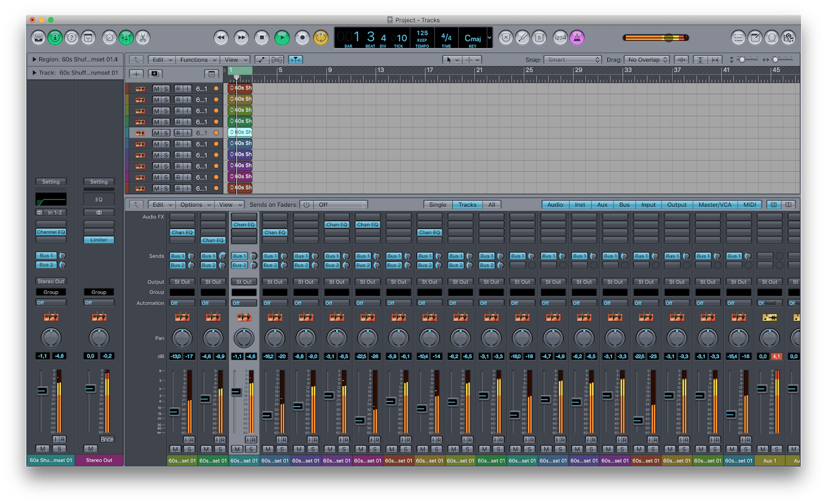Toggle the Inspector icon in the toolbar
Viewport: 827px width, 504px height.
tap(55, 37)
